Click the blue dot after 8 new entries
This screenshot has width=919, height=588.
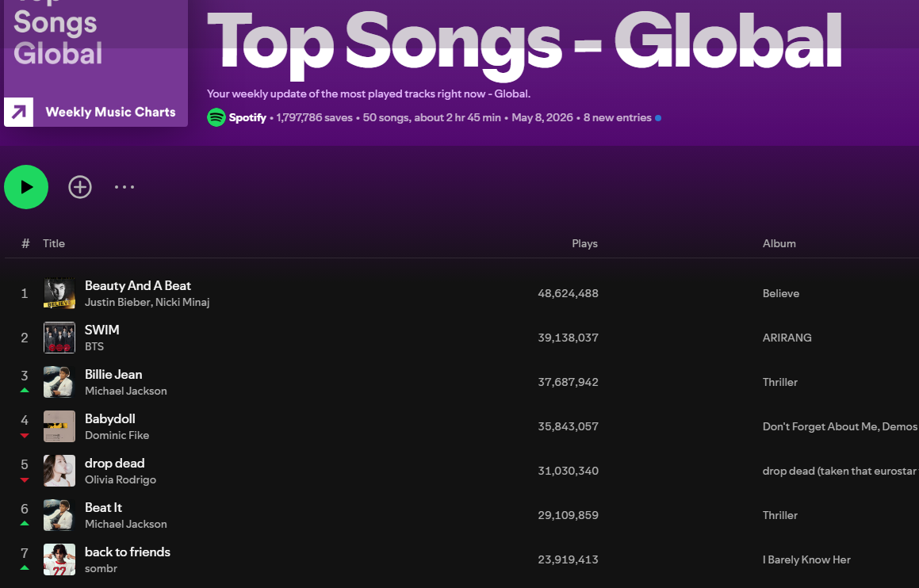(658, 118)
